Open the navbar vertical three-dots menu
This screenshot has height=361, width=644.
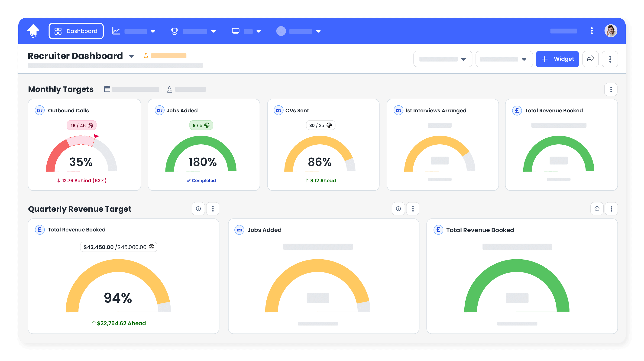coord(592,31)
